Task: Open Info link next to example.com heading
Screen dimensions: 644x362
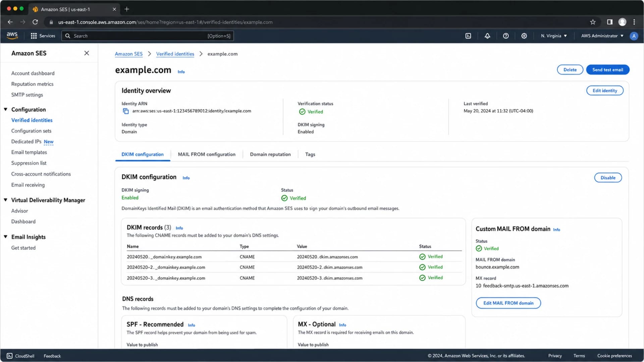Action: click(x=181, y=72)
